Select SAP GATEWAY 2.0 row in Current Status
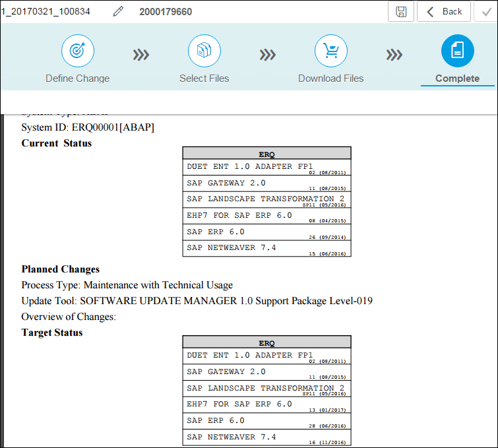498x448 pixels. (x=266, y=184)
